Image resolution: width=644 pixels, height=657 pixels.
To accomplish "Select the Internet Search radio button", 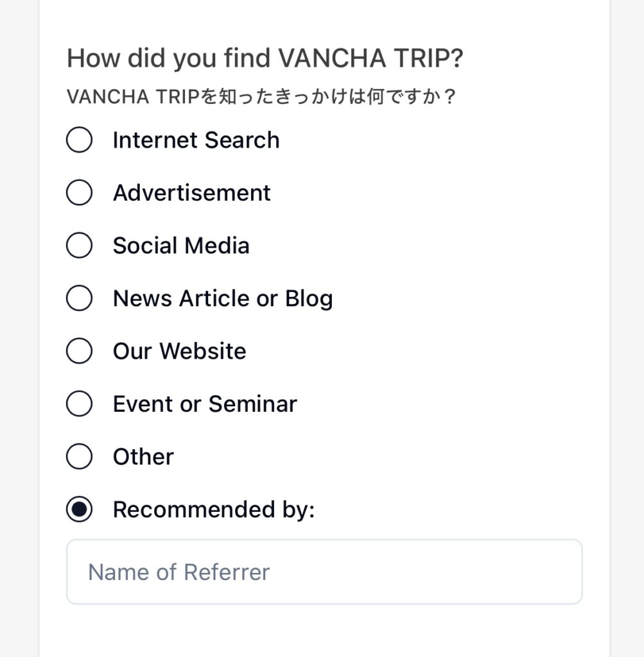I will pos(79,140).
